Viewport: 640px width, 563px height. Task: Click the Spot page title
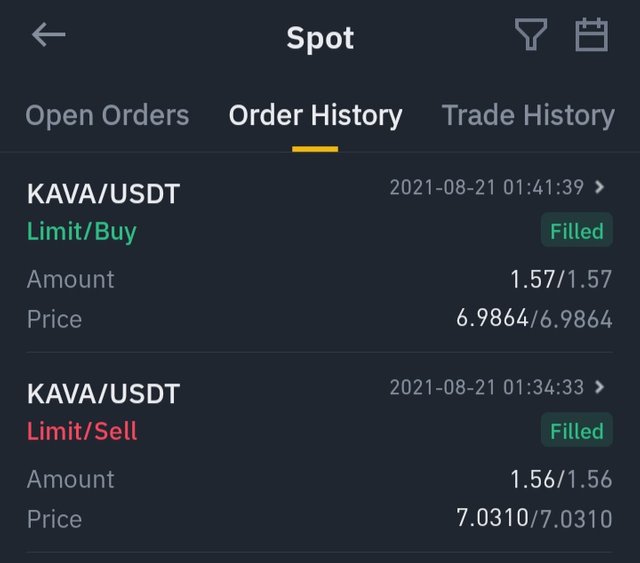point(320,38)
